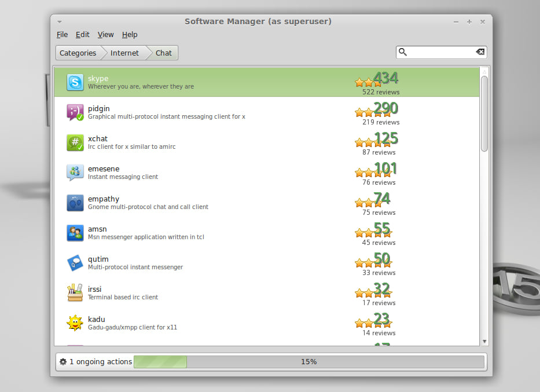The width and height of the screenshot is (540, 392).
Task: Open the Edit menu
Action: [x=83, y=34]
